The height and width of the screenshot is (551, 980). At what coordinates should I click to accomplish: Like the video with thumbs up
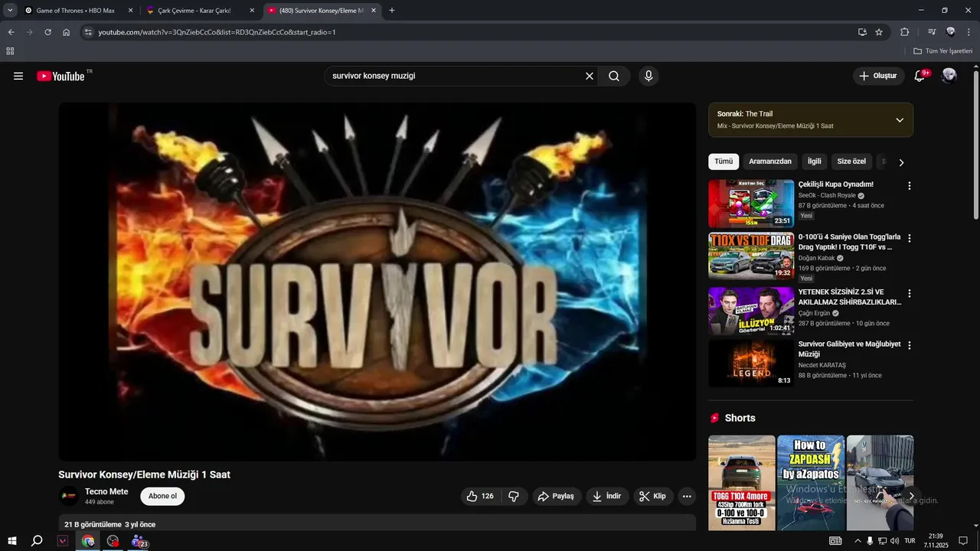tap(481, 496)
